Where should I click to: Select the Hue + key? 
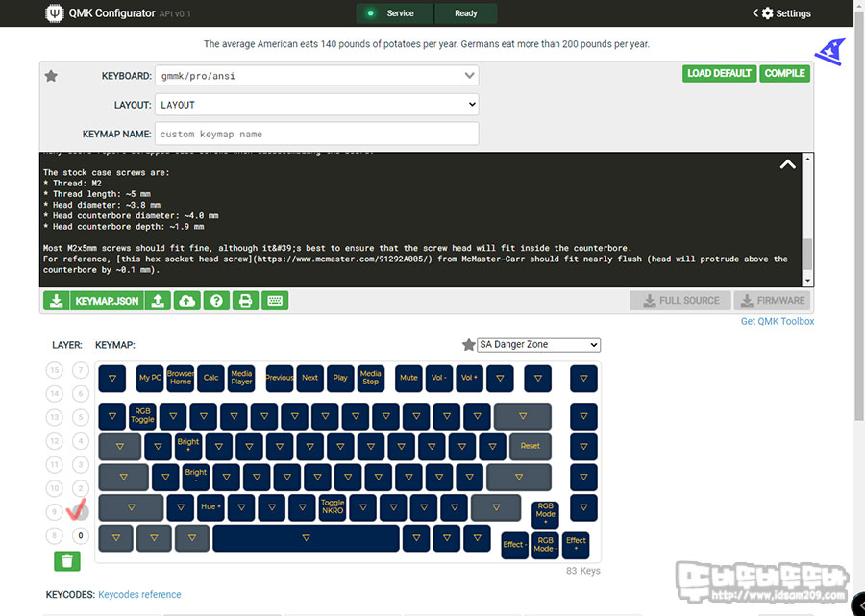click(210, 507)
